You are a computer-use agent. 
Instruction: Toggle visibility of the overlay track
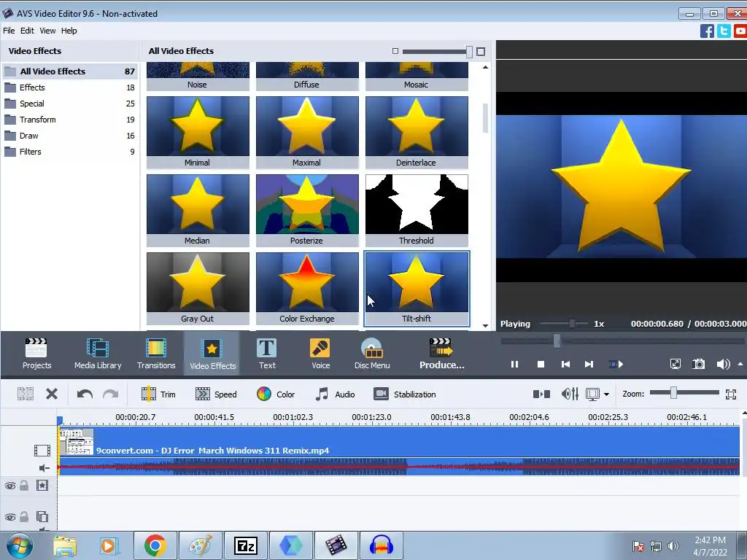pyautogui.click(x=10, y=517)
